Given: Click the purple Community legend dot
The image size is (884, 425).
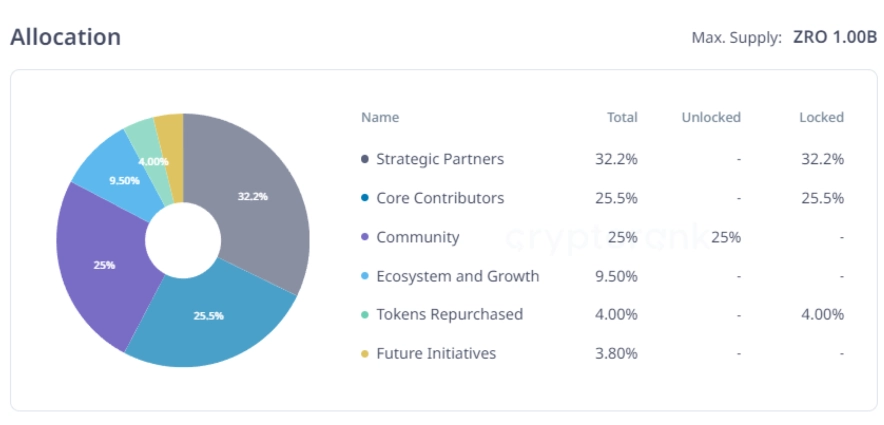Looking at the screenshot, I should [x=365, y=237].
